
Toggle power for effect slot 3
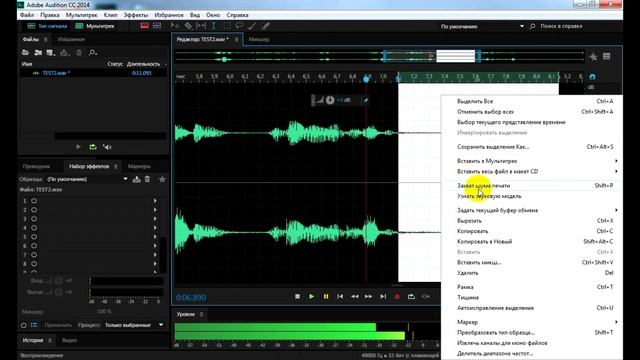[34, 219]
